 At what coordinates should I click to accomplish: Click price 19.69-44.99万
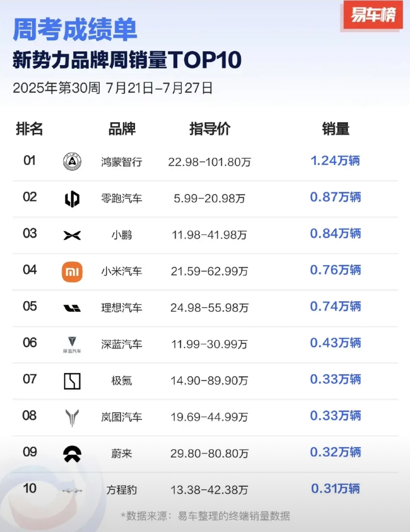pyautogui.click(x=209, y=417)
